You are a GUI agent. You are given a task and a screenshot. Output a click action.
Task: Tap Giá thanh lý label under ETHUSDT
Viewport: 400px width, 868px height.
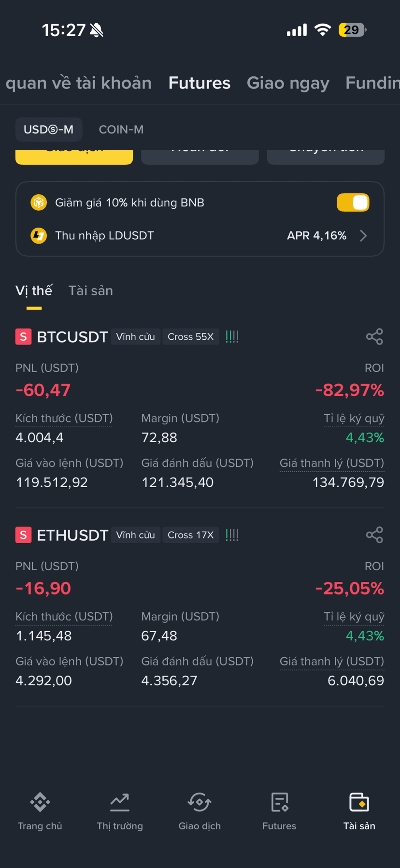[332, 661]
